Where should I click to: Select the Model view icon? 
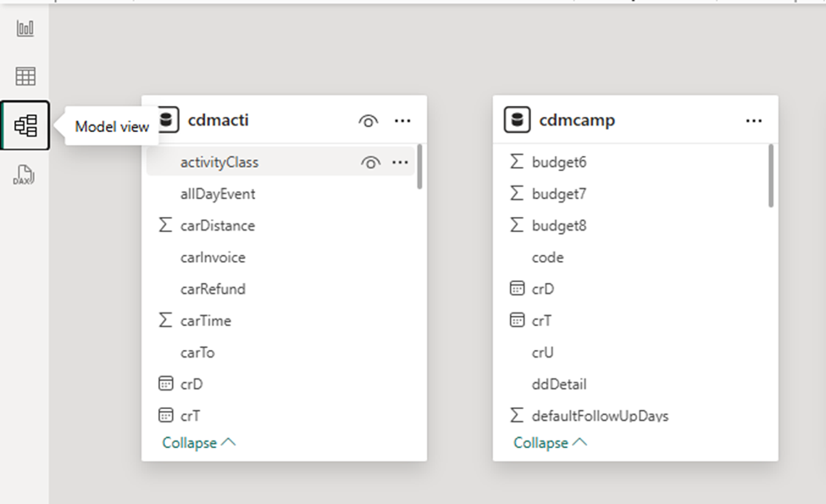tap(25, 125)
